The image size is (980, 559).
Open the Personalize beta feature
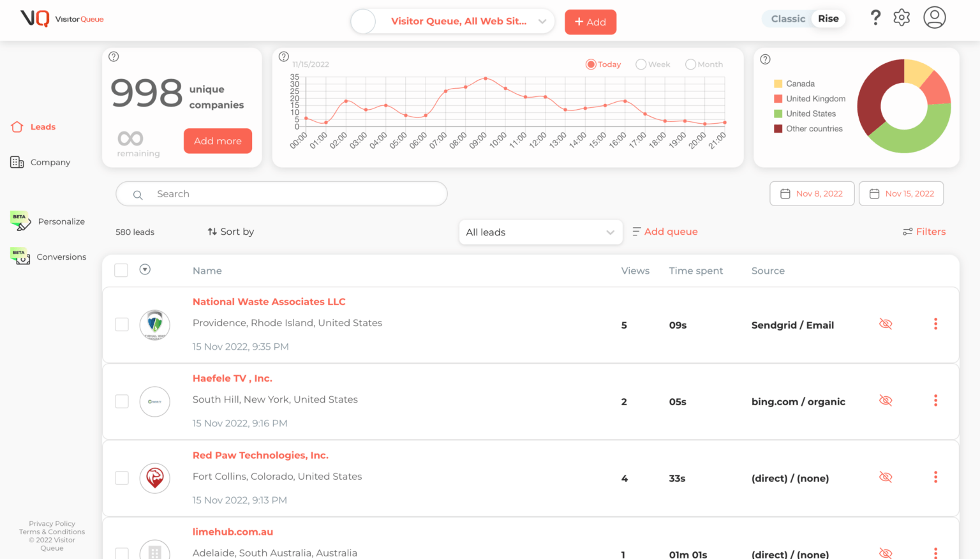click(61, 221)
